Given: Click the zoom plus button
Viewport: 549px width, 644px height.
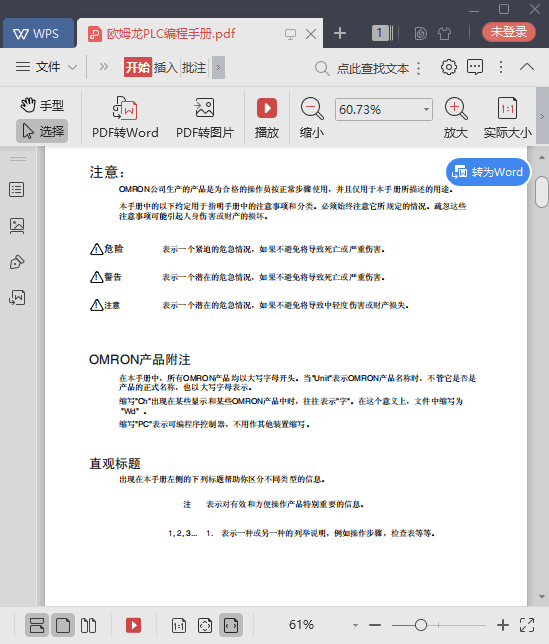Looking at the screenshot, I should (503, 625).
